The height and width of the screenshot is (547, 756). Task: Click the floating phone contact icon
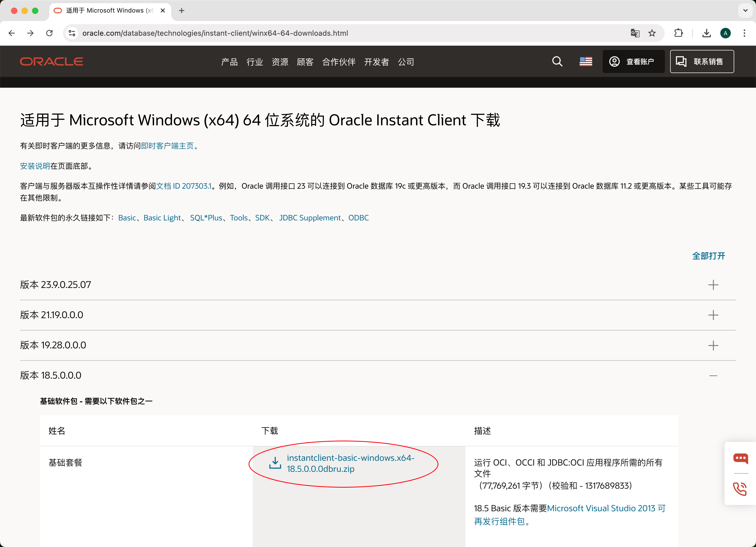click(x=740, y=489)
